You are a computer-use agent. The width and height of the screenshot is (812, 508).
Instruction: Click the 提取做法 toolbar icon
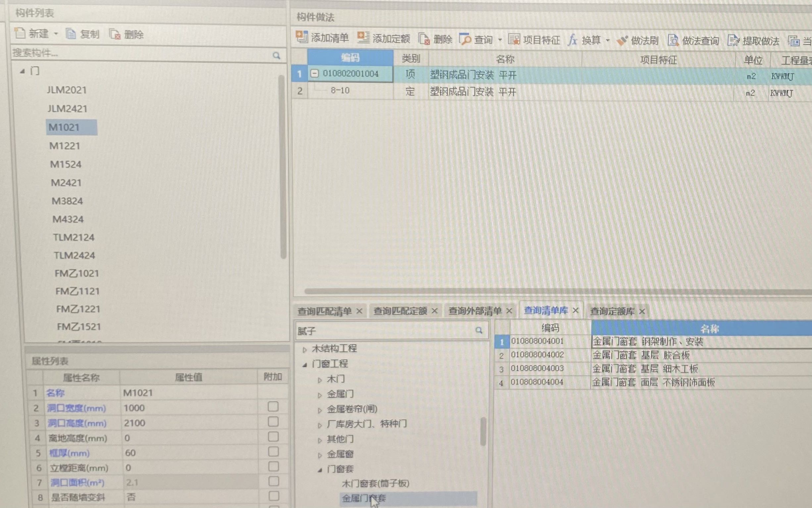(x=733, y=41)
